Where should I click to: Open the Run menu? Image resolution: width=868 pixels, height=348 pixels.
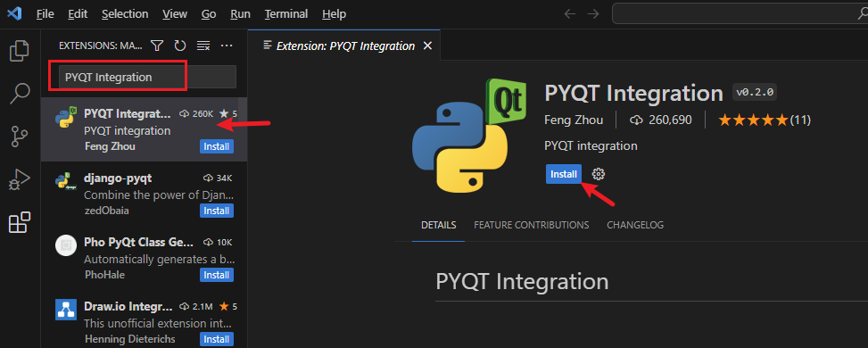(240, 14)
